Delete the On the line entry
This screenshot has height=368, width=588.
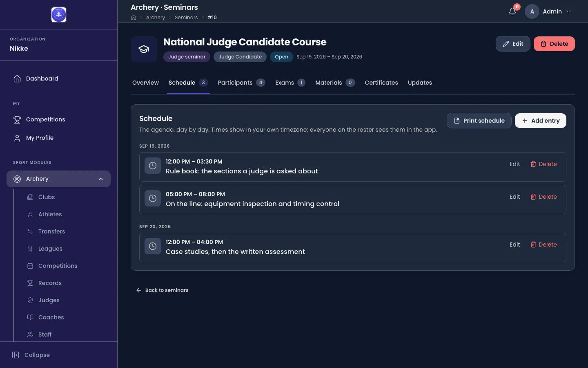tap(543, 197)
